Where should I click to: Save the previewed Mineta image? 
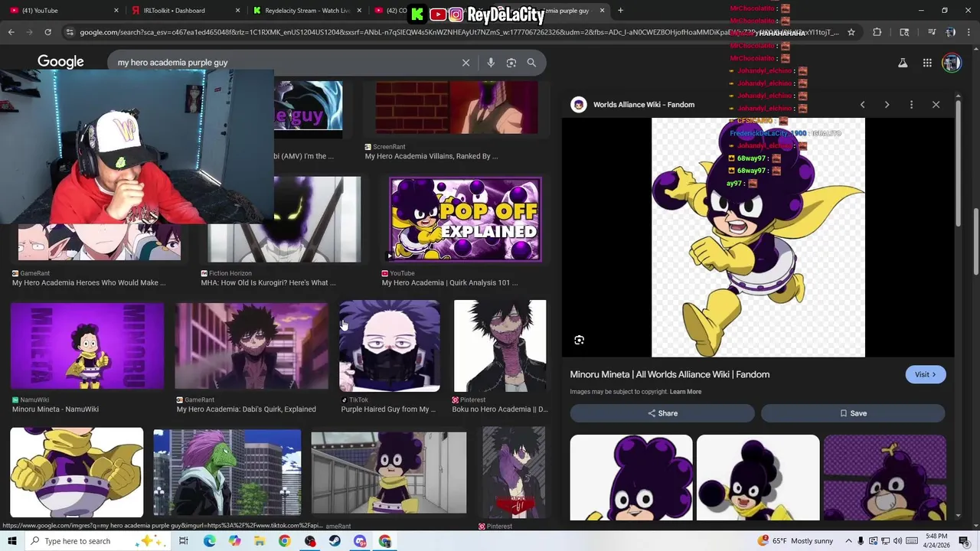(853, 413)
